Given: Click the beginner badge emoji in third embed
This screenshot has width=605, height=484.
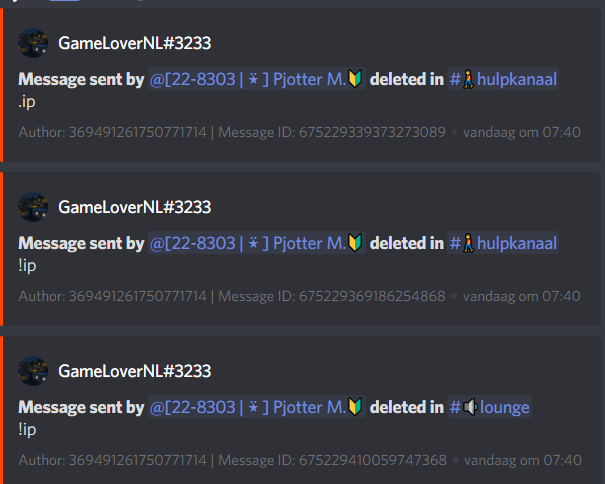Looking at the screenshot, I should pyautogui.click(x=355, y=407).
